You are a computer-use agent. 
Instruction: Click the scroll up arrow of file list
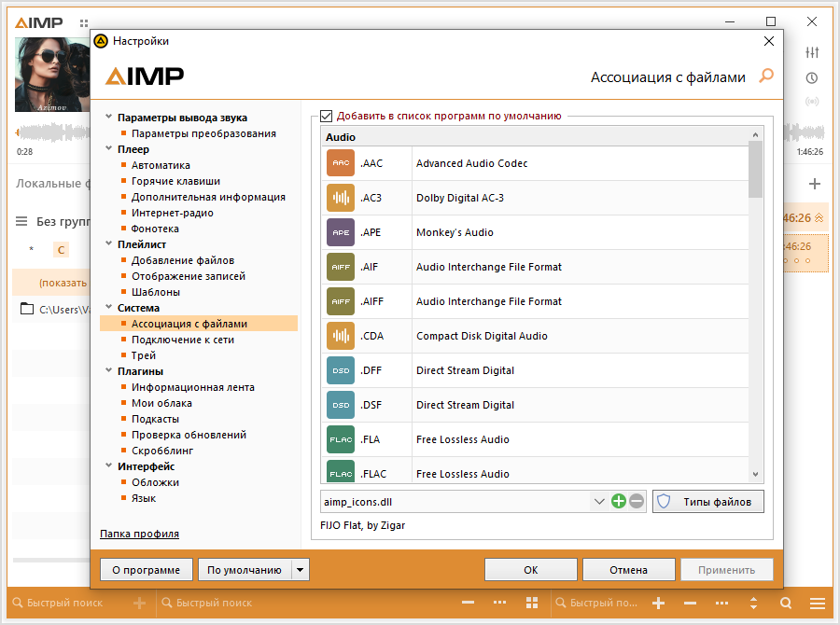[x=755, y=134]
